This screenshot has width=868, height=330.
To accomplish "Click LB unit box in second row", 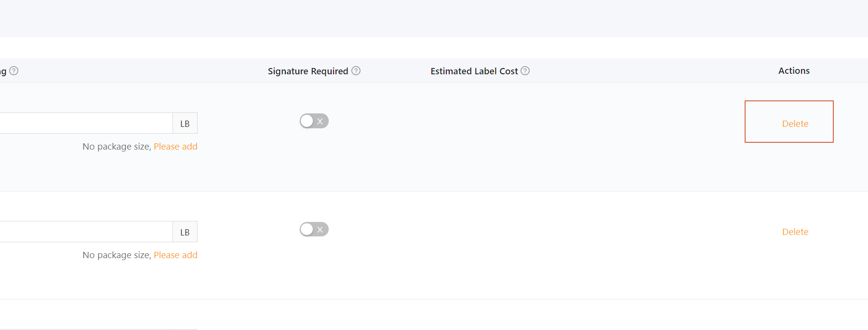I will point(185,232).
